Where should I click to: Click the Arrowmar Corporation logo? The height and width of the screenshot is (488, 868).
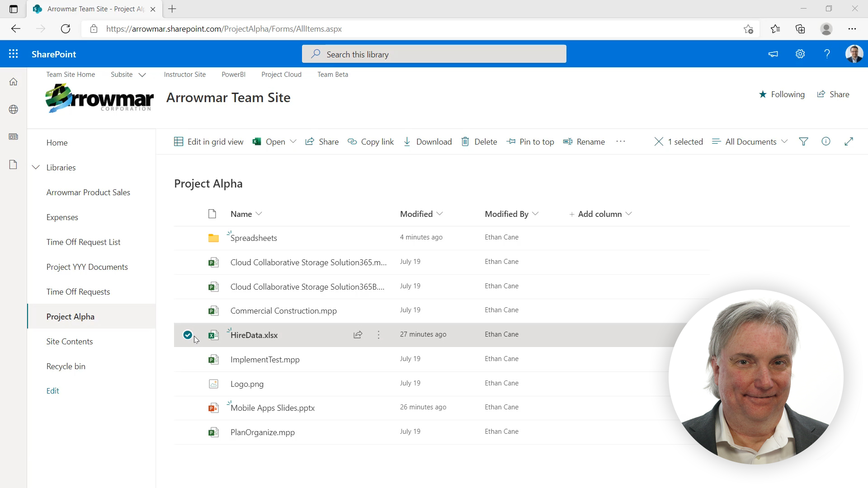[x=99, y=98]
